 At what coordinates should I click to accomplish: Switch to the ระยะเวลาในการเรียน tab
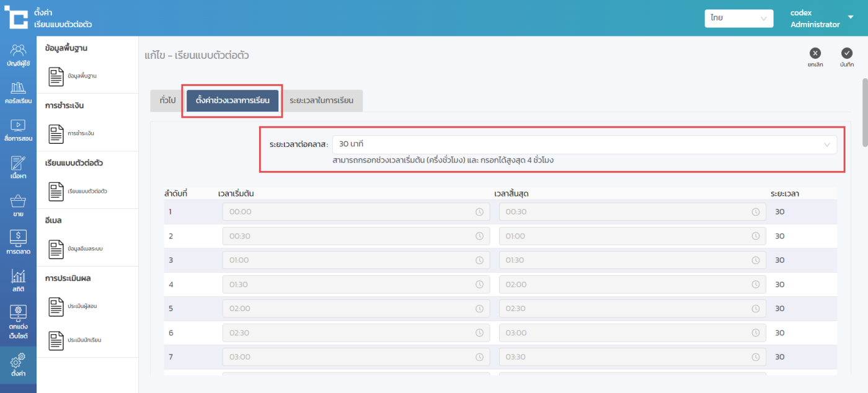point(321,100)
